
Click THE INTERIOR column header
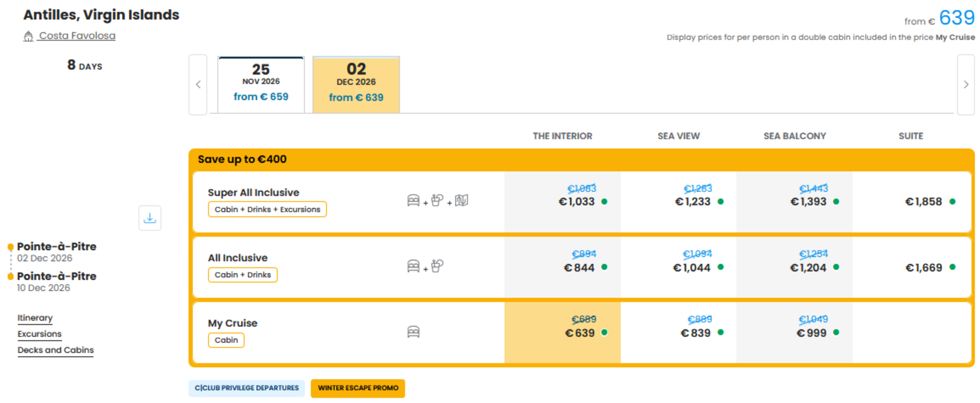(x=563, y=136)
